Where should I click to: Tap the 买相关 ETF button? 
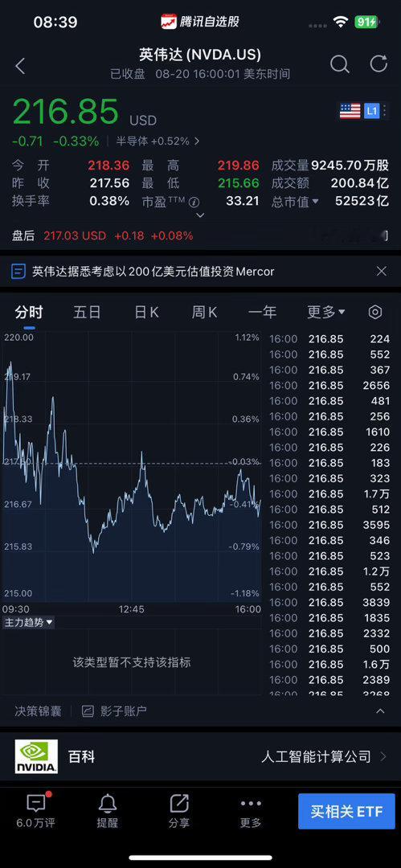click(346, 812)
